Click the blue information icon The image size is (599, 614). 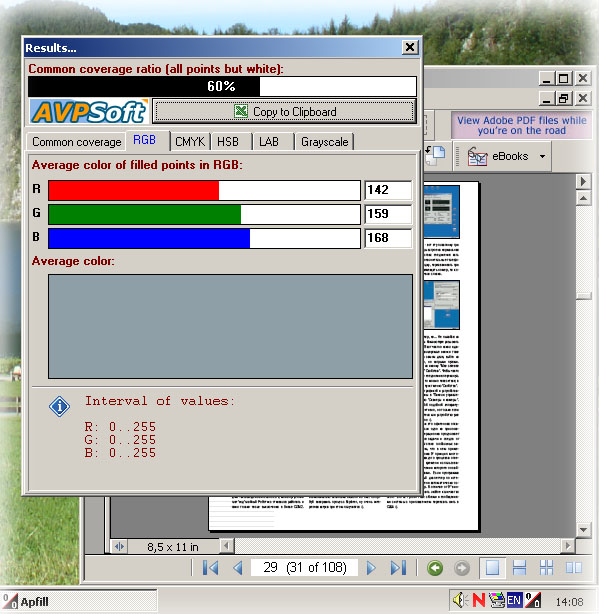60,406
